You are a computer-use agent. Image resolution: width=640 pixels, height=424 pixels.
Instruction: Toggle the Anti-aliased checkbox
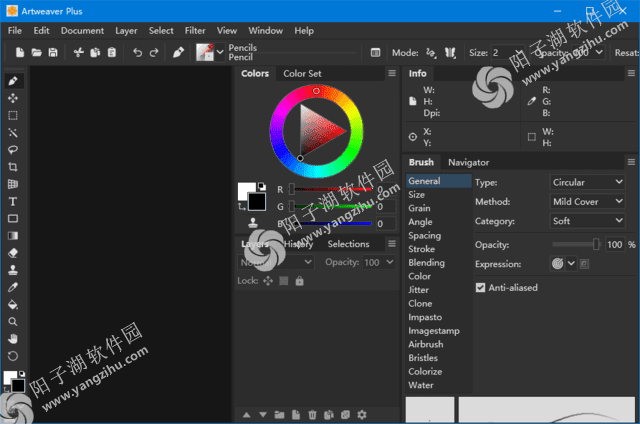pyautogui.click(x=480, y=288)
